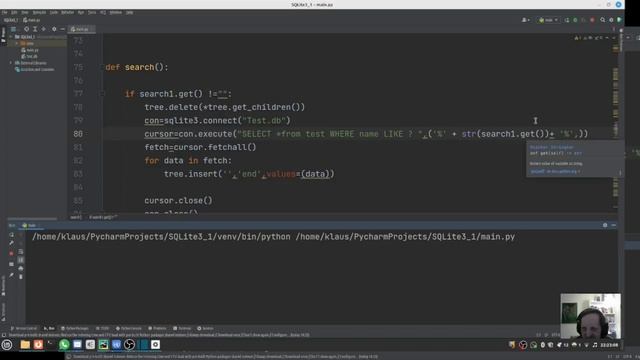The width and height of the screenshot is (640, 360).
Task: Open the Tools menu
Action: pos(92,13)
